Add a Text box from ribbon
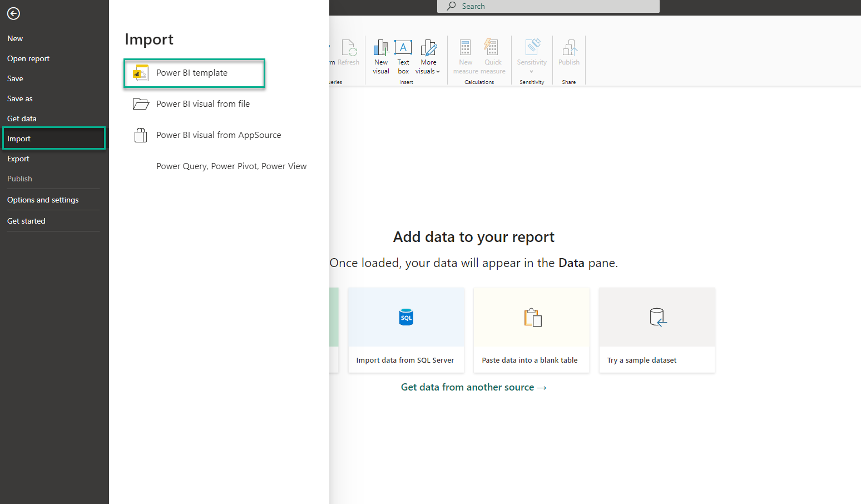The image size is (861, 504). point(403,56)
